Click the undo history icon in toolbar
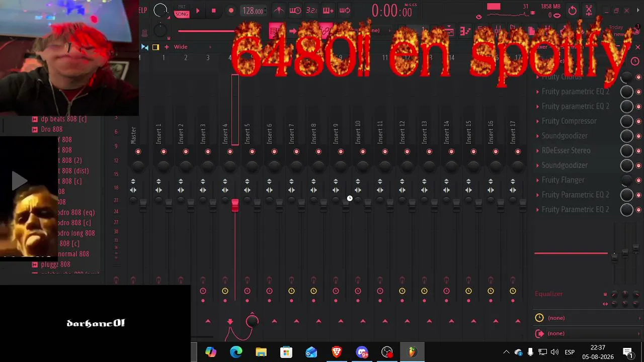 (573, 11)
